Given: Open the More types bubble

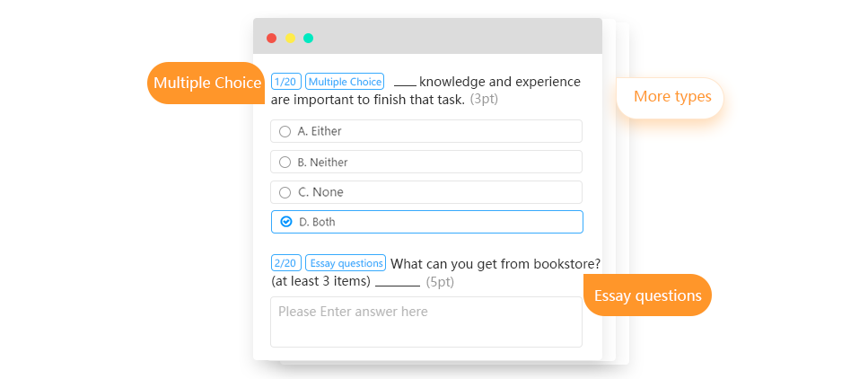Looking at the screenshot, I should click(671, 98).
